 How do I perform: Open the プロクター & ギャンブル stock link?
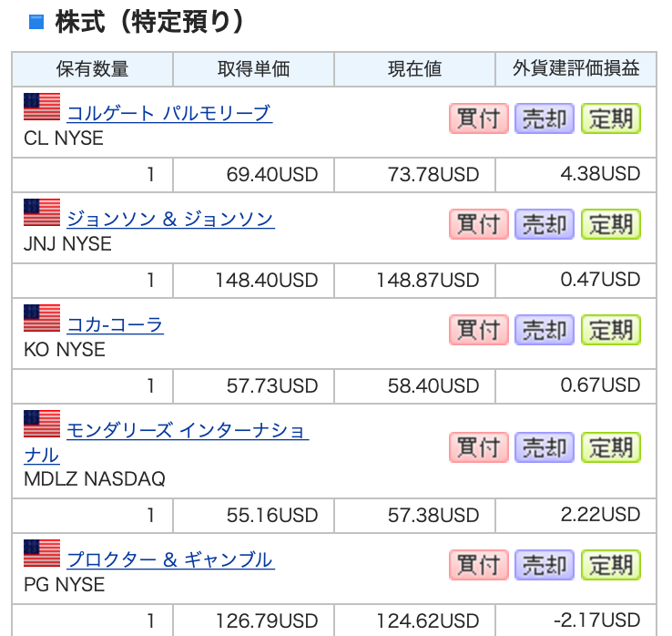pyautogui.click(x=170, y=560)
